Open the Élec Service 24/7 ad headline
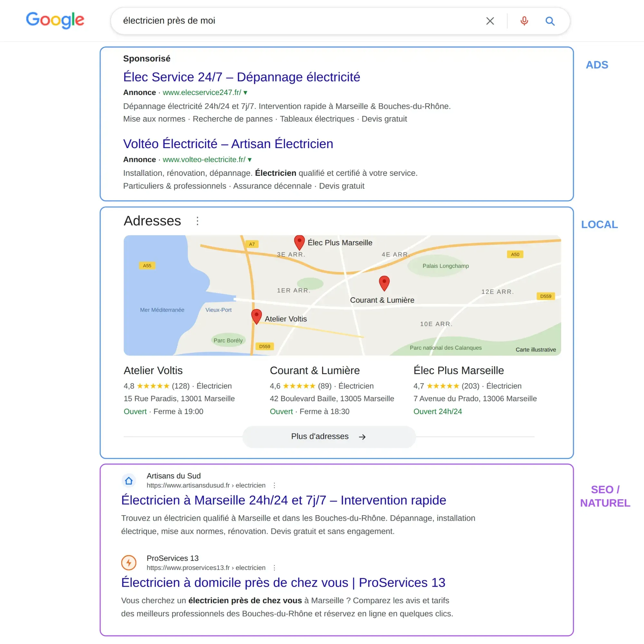644x644 pixels. pyautogui.click(x=242, y=77)
